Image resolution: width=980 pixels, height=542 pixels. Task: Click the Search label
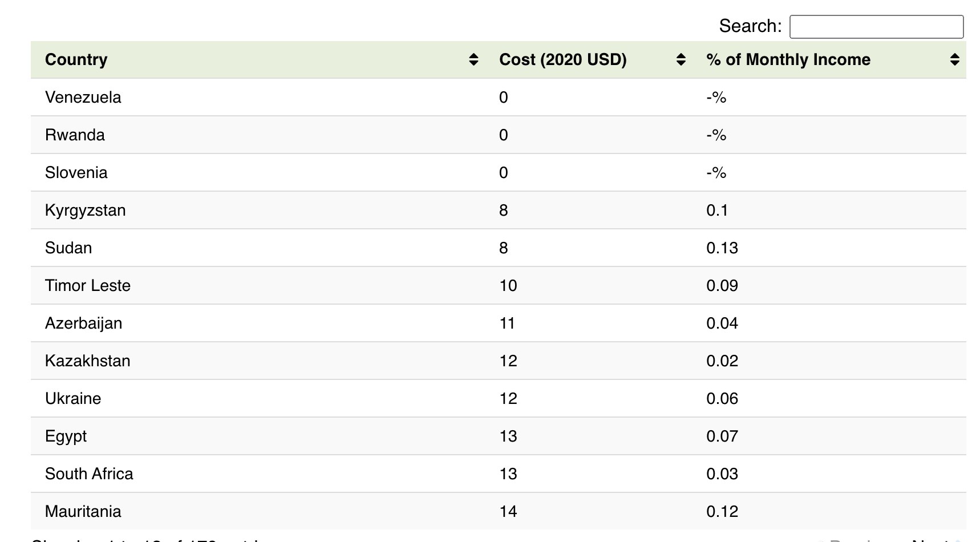point(750,26)
